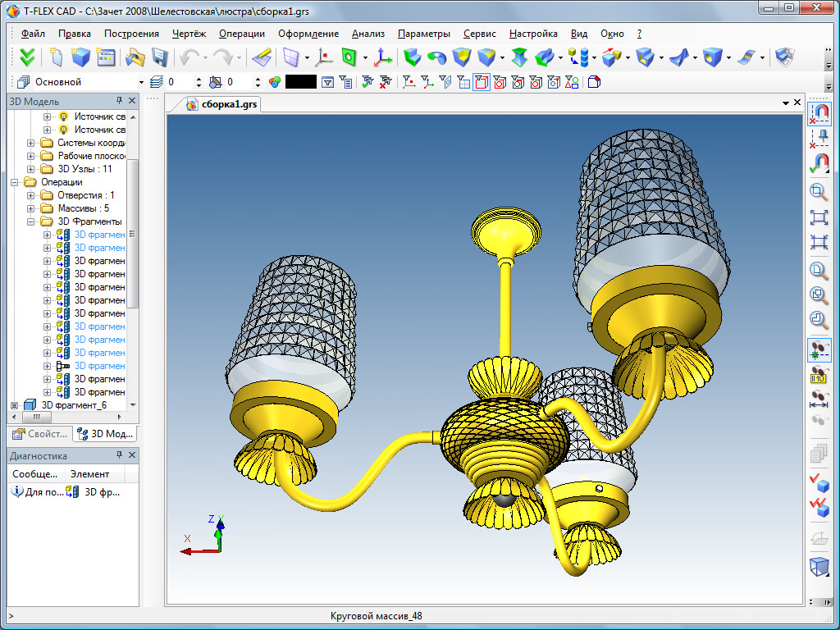Click the Сообще... column header
This screenshot has height=630, width=840.
pos(34,474)
